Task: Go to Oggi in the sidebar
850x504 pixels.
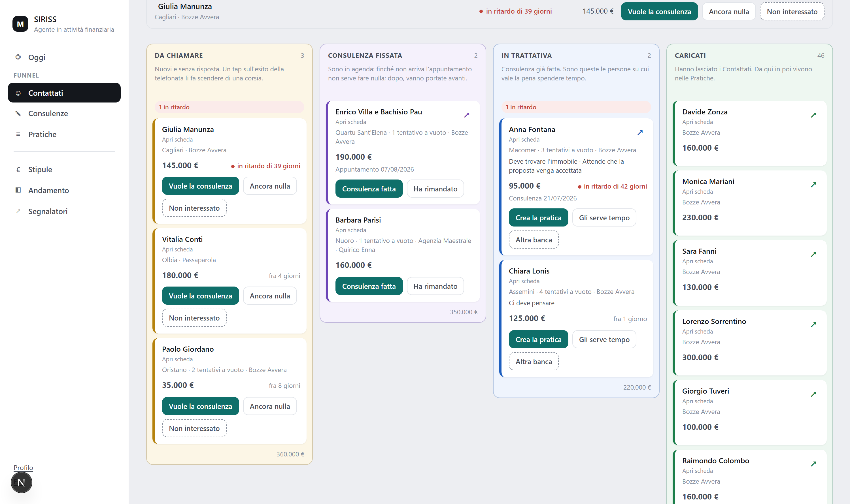Action: tap(64, 57)
